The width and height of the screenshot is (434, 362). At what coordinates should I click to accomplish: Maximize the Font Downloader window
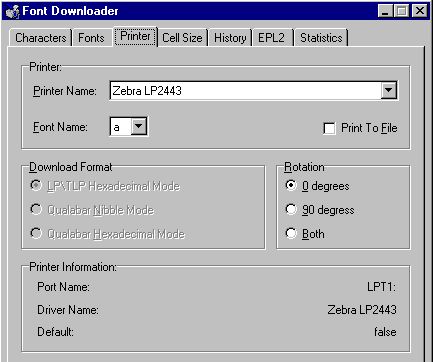pos(401,11)
